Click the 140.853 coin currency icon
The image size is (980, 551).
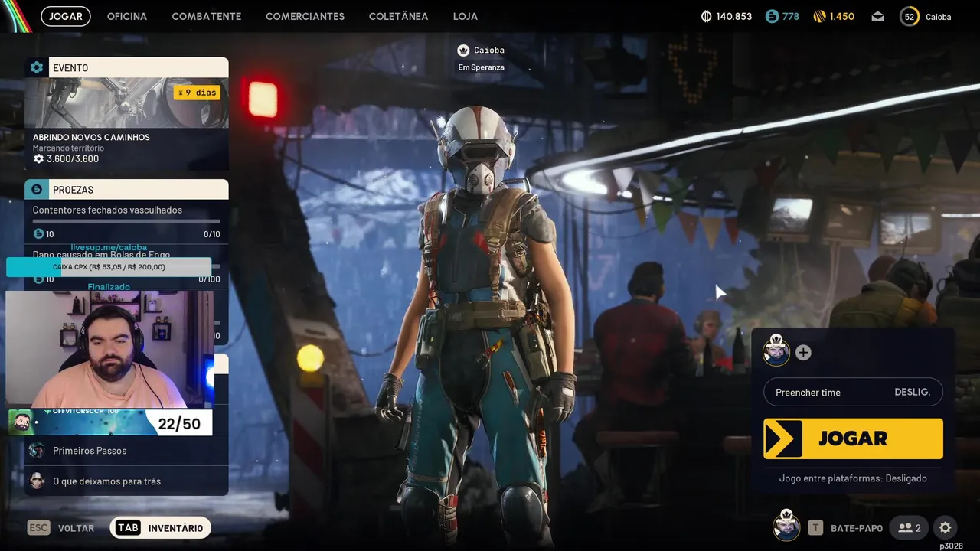(x=706, y=16)
